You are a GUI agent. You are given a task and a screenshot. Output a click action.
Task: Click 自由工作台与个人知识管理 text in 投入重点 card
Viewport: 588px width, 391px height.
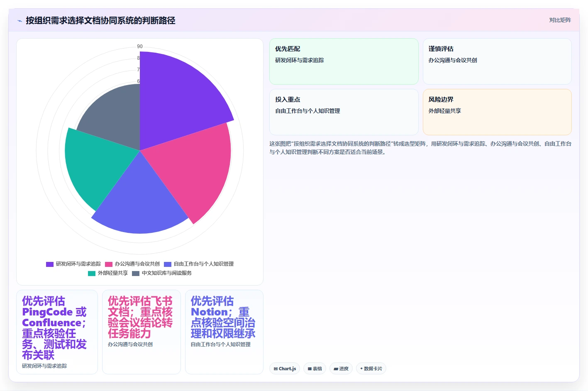[307, 111]
